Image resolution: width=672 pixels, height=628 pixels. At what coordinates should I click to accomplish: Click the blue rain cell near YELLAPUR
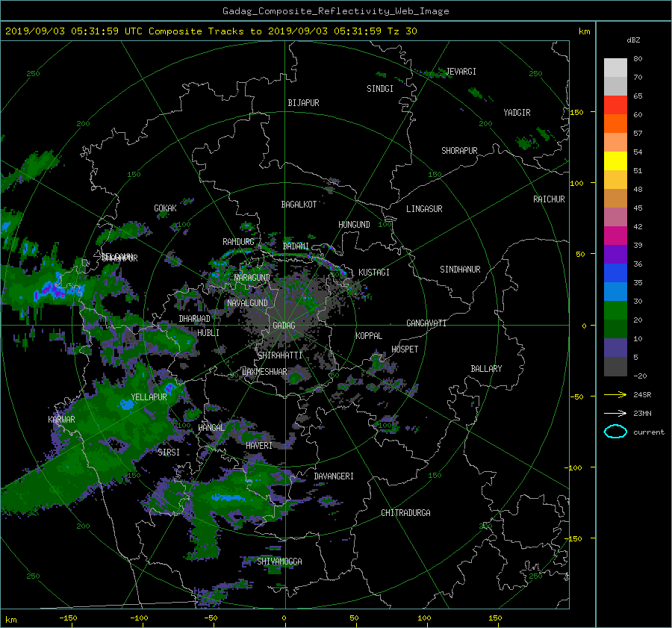[x=127, y=404]
